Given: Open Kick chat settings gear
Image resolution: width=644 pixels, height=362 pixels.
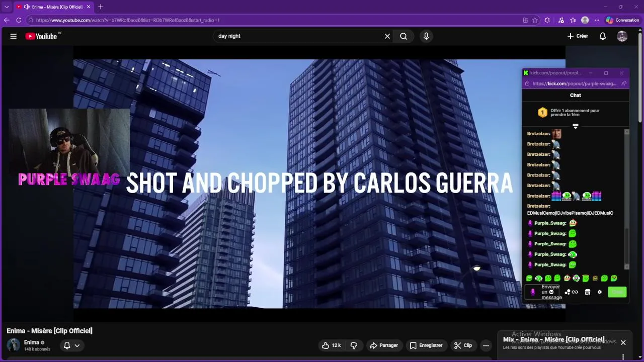Looking at the screenshot, I should 599,292.
